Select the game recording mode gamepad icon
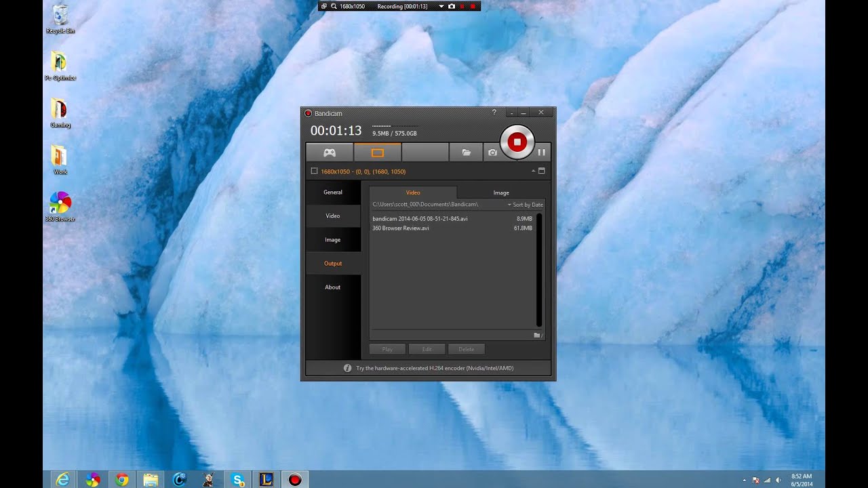The height and width of the screenshot is (488, 868). pyautogui.click(x=330, y=152)
